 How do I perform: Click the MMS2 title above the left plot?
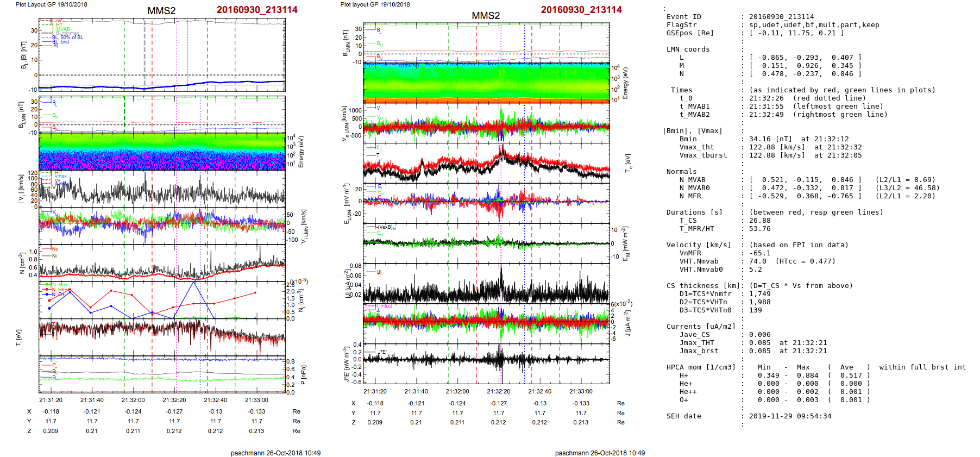[161, 11]
